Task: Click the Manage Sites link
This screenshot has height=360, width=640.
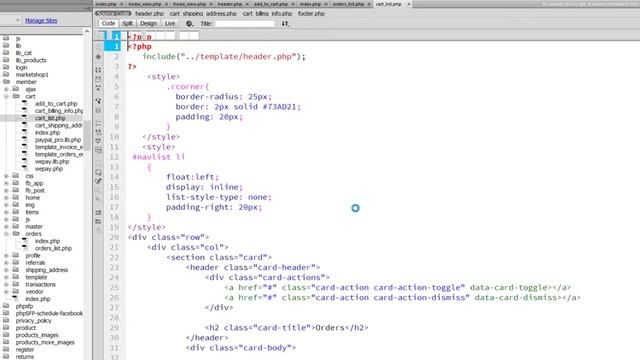Action: pyautogui.click(x=41, y=20)
